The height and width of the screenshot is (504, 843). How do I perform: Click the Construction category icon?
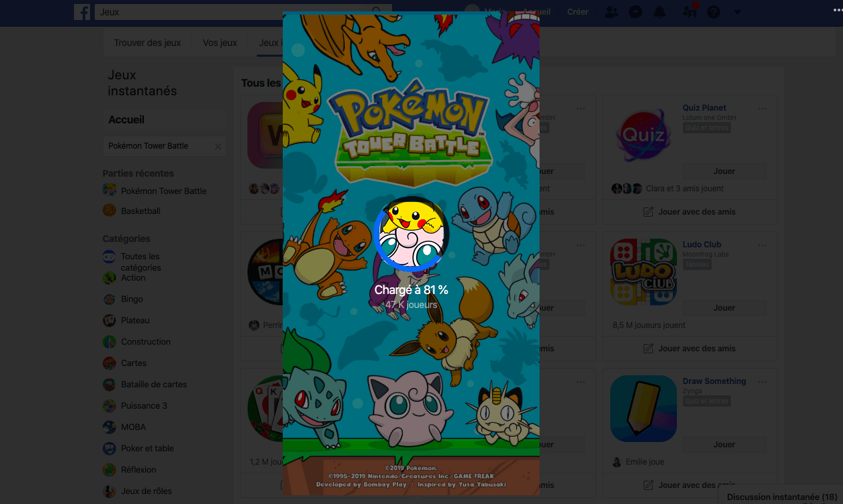[x=109, y=342]
